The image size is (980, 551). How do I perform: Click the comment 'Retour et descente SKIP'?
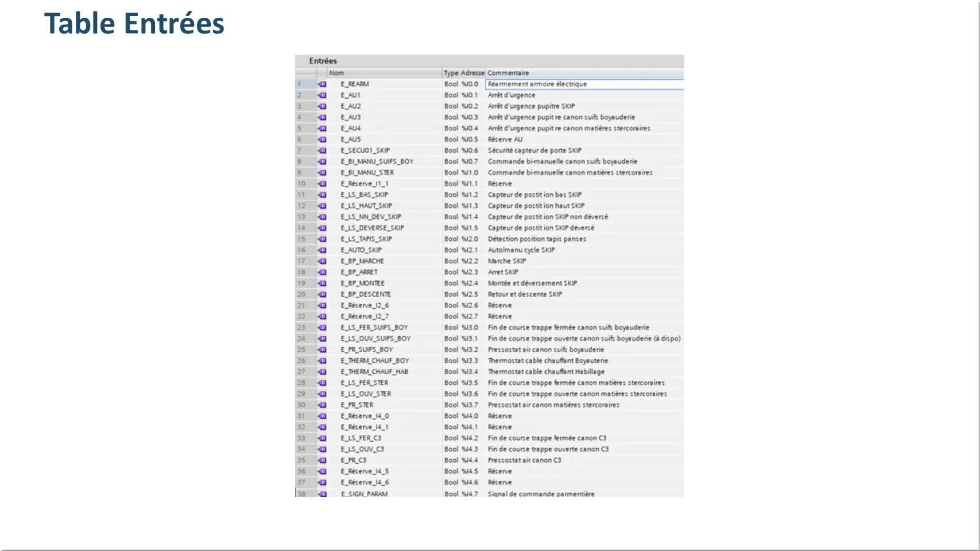pyautogui.click(x=525, y=294)
